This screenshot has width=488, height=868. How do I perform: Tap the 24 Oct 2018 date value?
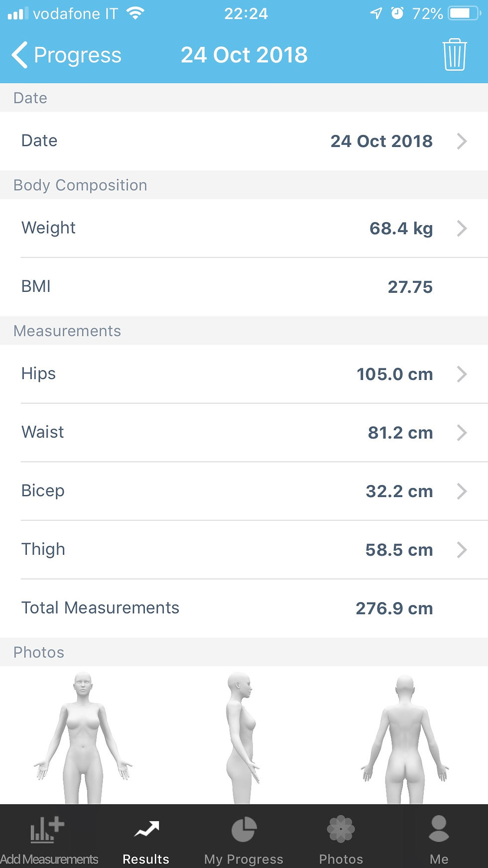pyautogui.click(x=381, y=141)
